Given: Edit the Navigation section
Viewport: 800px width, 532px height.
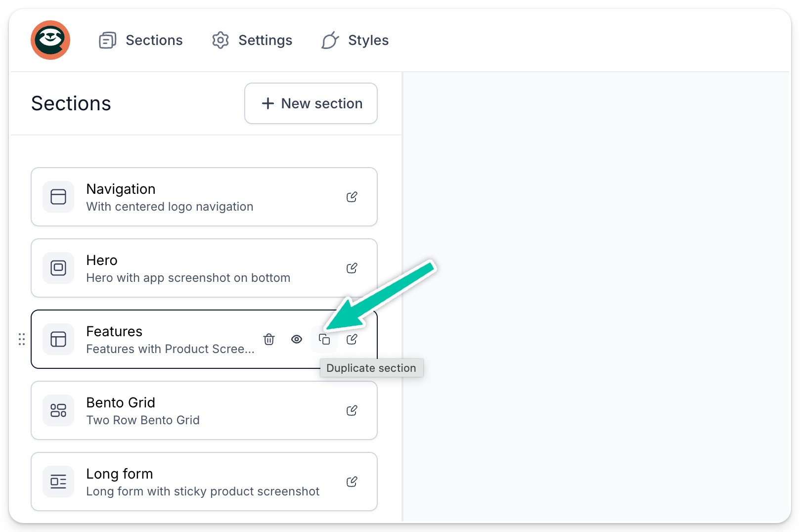Looking at the screenshot, I should tap(352, 197).
